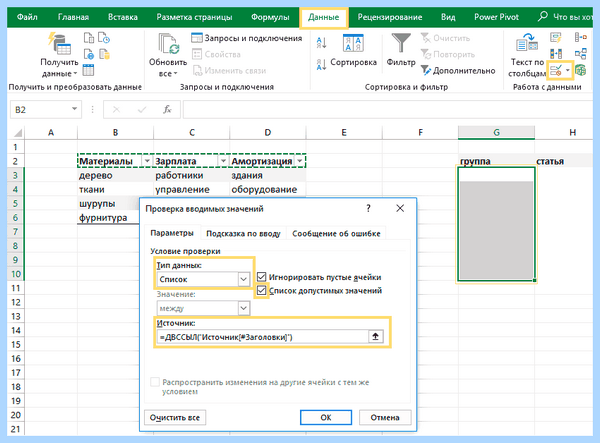Image resolution: width=600 pixels, height=443 pixels.
Task: Switch to the Вставка tab
Action: [x=123, y=17]
